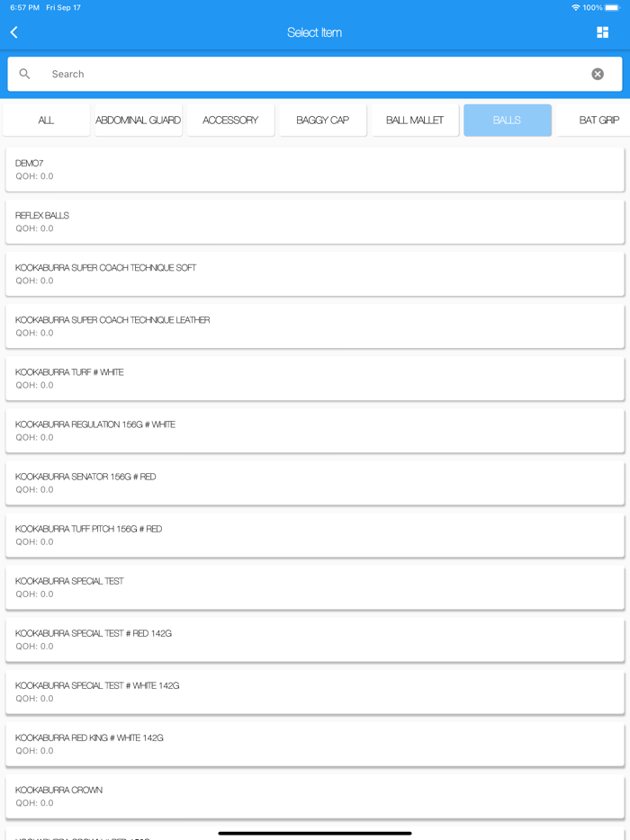630x840 pixels.
Task: Select the Kookaburra Crown item
Action: tap(315, 796)
